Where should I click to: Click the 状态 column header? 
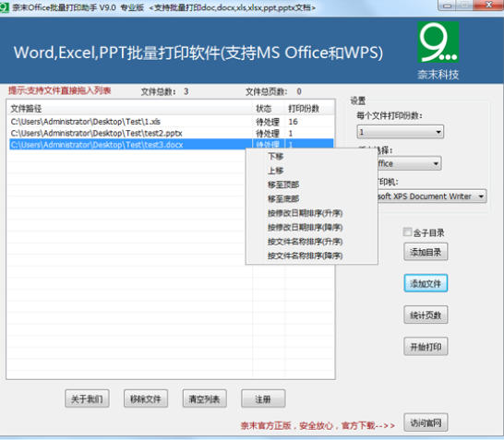pos(269,109)
